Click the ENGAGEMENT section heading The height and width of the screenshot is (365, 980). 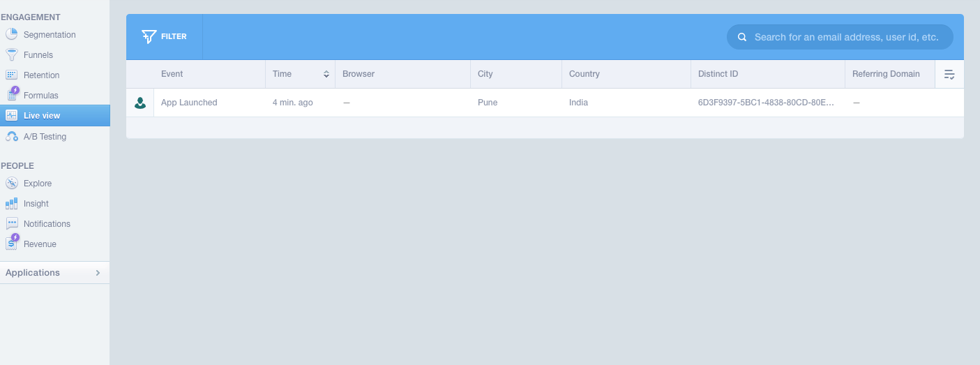click(31, 17)
